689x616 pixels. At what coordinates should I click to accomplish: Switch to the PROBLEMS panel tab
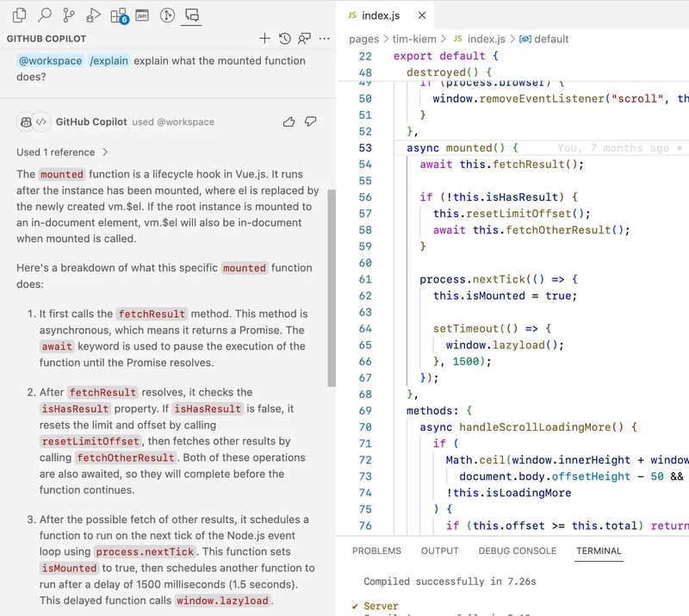[x=376, y=551]
